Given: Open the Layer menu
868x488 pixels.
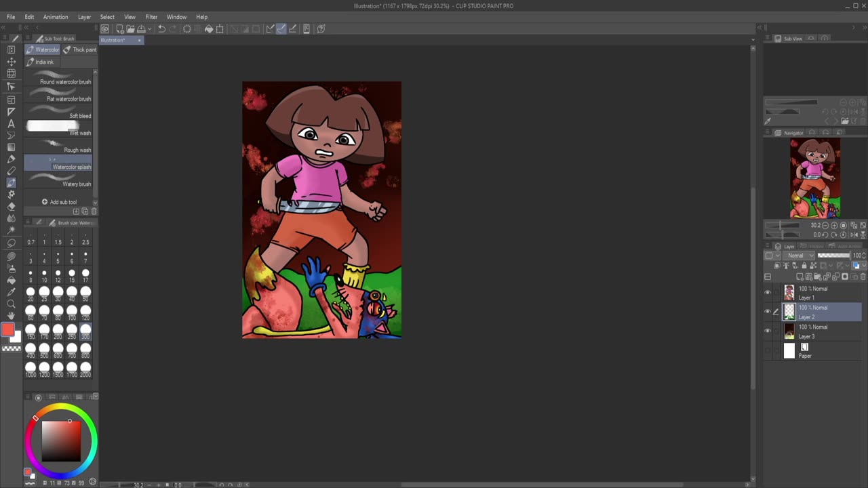Looking at the screenshot, I should pyautogui.click(x=85, y=17).
